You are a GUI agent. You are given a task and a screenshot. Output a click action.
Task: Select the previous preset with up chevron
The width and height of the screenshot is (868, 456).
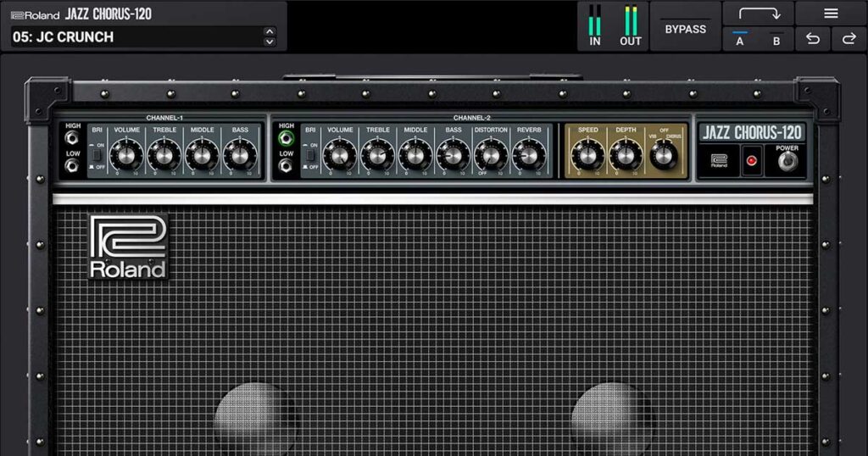coord(270,31)
